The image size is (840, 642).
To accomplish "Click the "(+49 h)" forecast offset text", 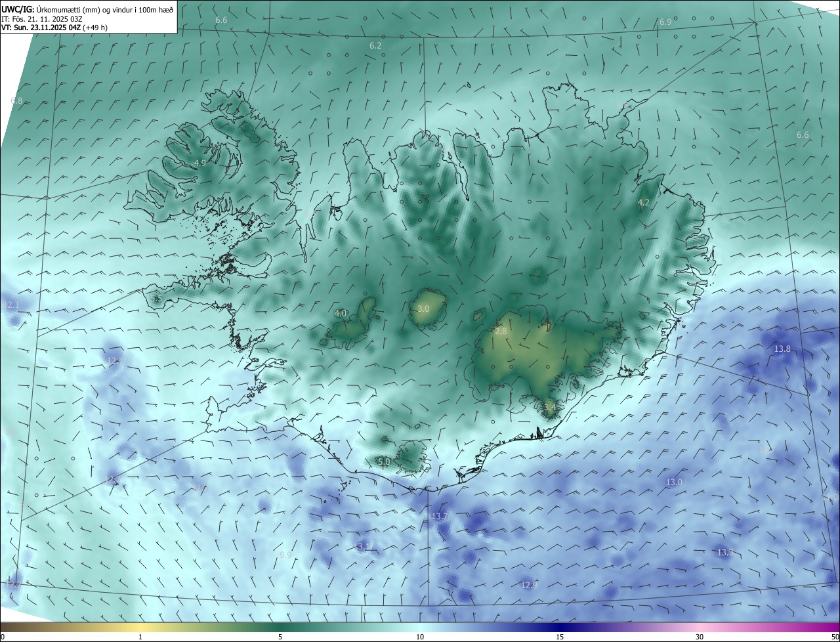I will pos(95,28).
